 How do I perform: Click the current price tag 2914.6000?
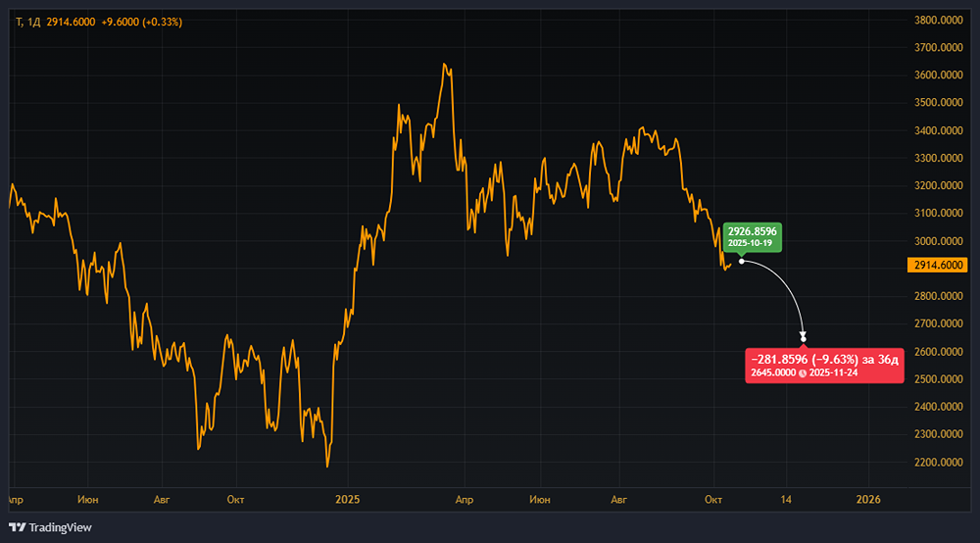coord(938,265)
